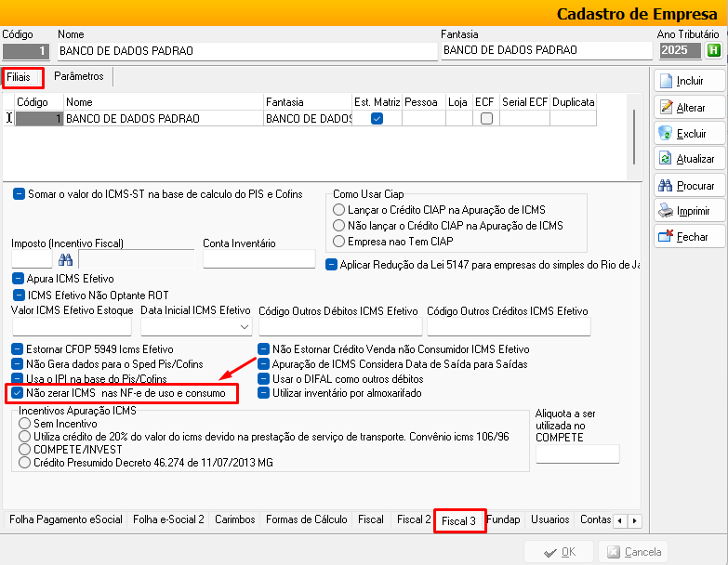
Task: Open the Usuarios tab
Action: point(550,519)
